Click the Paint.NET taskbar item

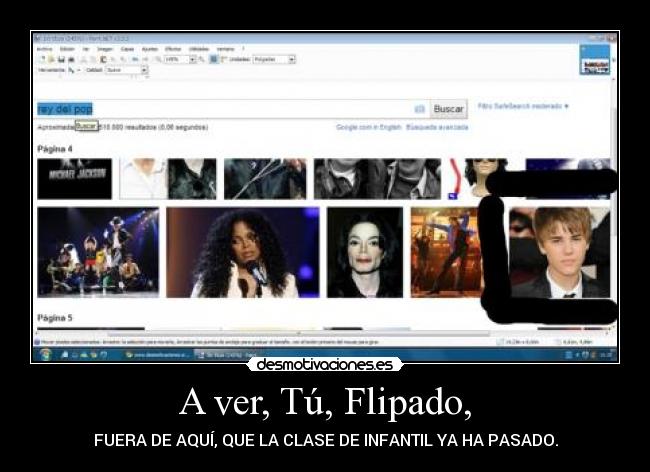click(x=226, y=355)
